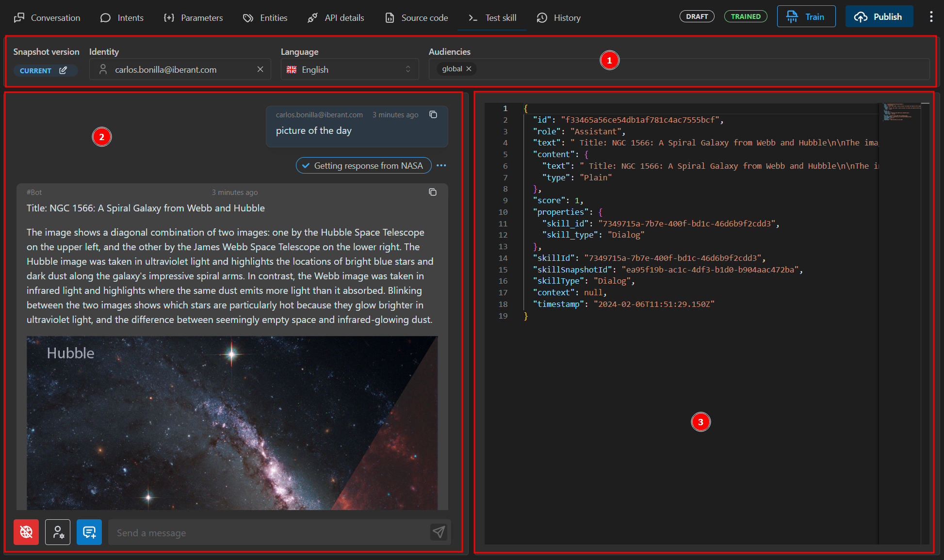Click the Conversation tab chat icon
Screen dimensions: 944x560
click(x=19, y=18)
